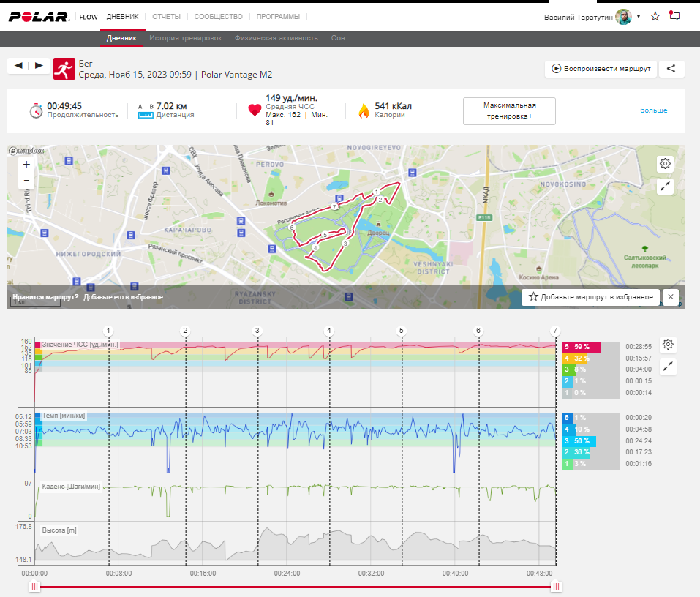Click route marker 6 on the map
This screenshot has width=700, height=597.
(292, 228)
